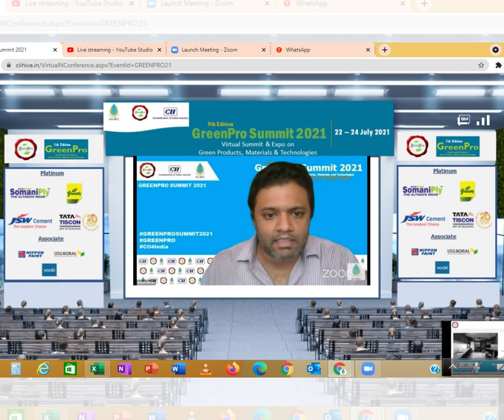Click the GreenPro 5th Edition logo on the right panel
This screenshot has width=504, height=420.
[457, 146]
